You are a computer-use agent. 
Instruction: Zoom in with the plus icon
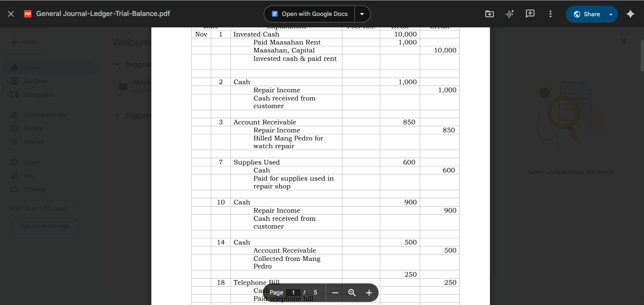pyautogui.click(x=369, y=293)
